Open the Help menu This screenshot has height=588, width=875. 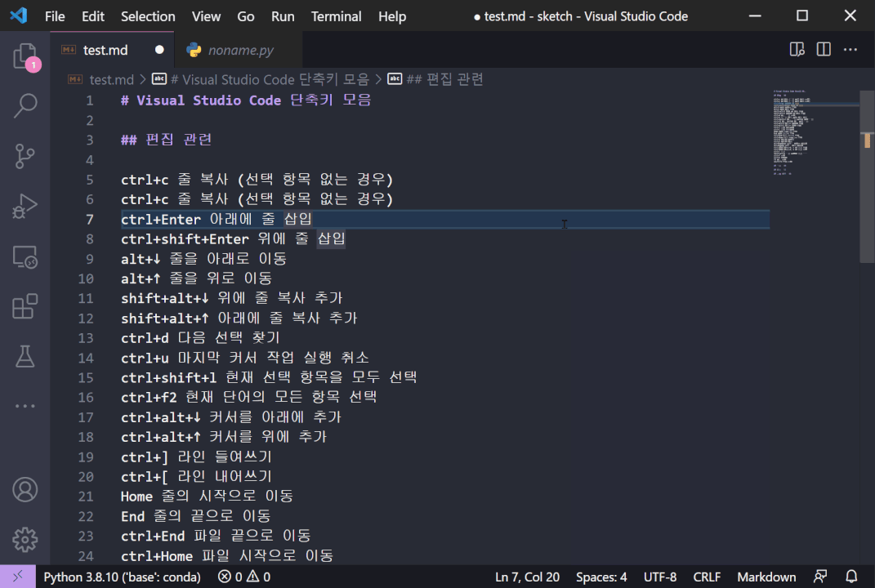(392, 16)
